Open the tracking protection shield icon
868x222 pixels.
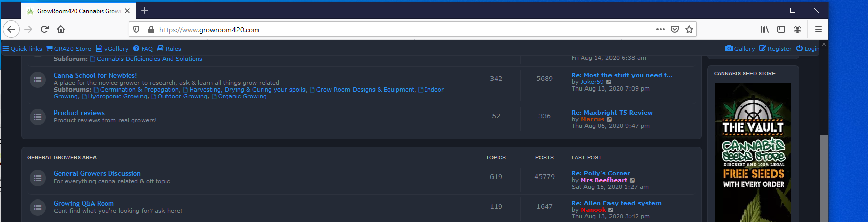[x=136, y=29]
